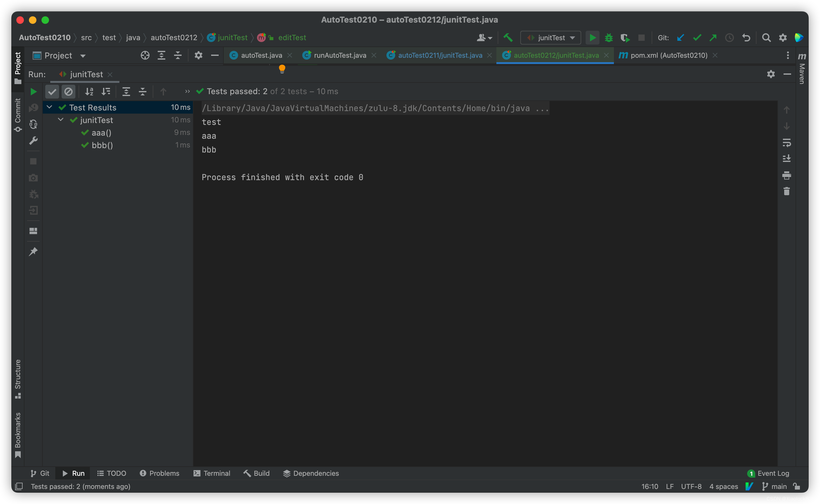Screen dimensions: 820x504
Task: Clear console with the trash icon
Action: coord(786,191)
